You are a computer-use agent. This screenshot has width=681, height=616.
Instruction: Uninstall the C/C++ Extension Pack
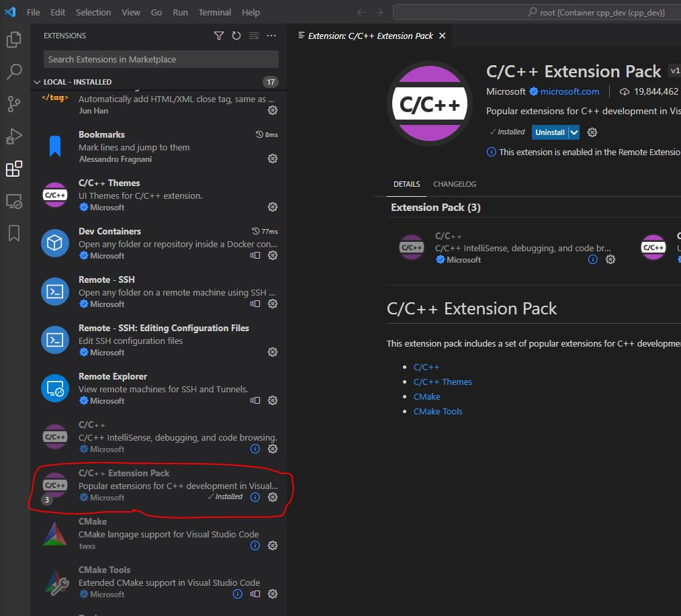[550, 132]
